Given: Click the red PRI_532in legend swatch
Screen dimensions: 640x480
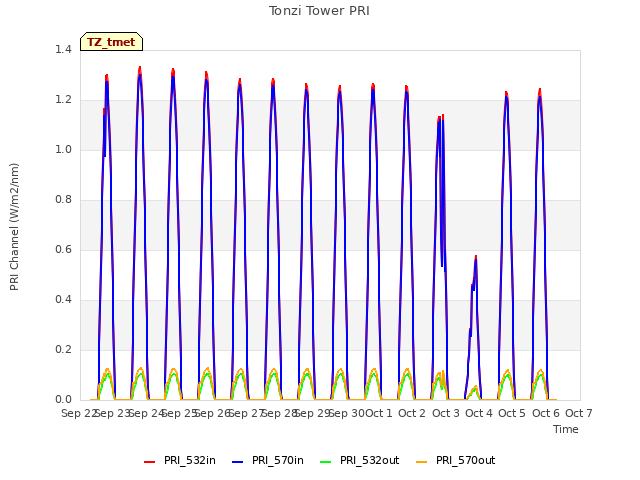Looking at the screenshot, I should coord(149,462).
